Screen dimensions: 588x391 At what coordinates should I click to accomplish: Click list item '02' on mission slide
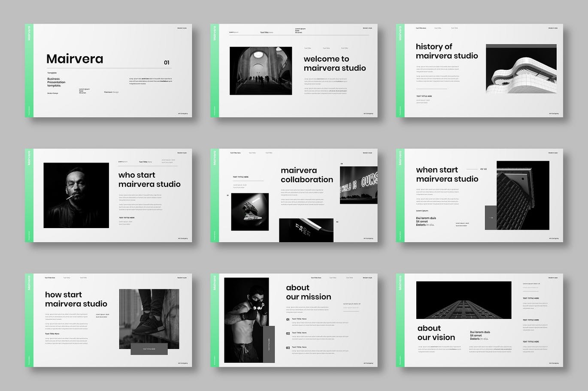coord(288,333)
